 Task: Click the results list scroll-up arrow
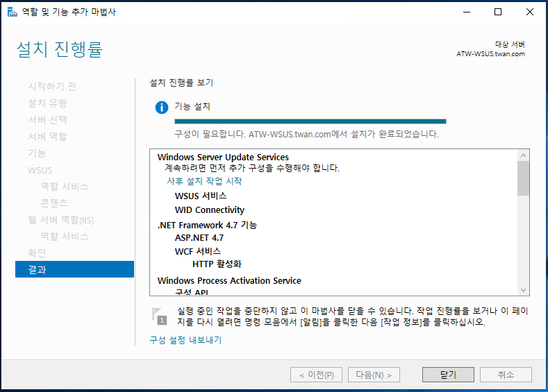pyautogui.click(x=523, y=155)
